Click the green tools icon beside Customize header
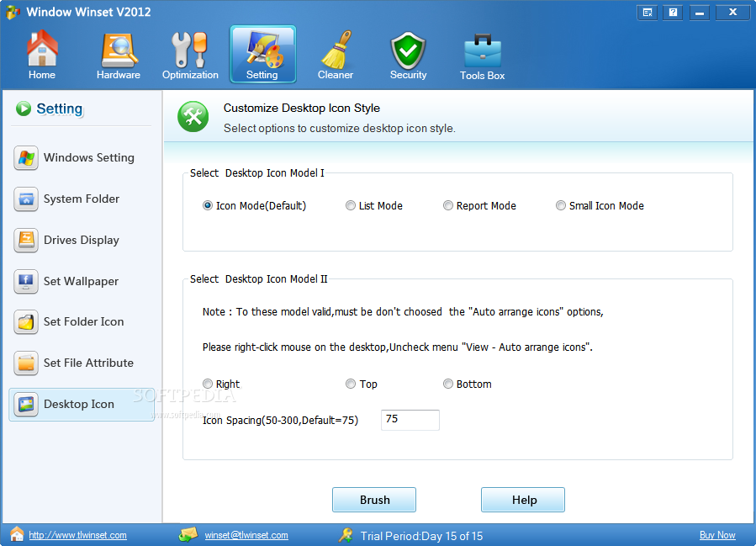The width and height of the screenshot is (756, 546). [193, 117]
